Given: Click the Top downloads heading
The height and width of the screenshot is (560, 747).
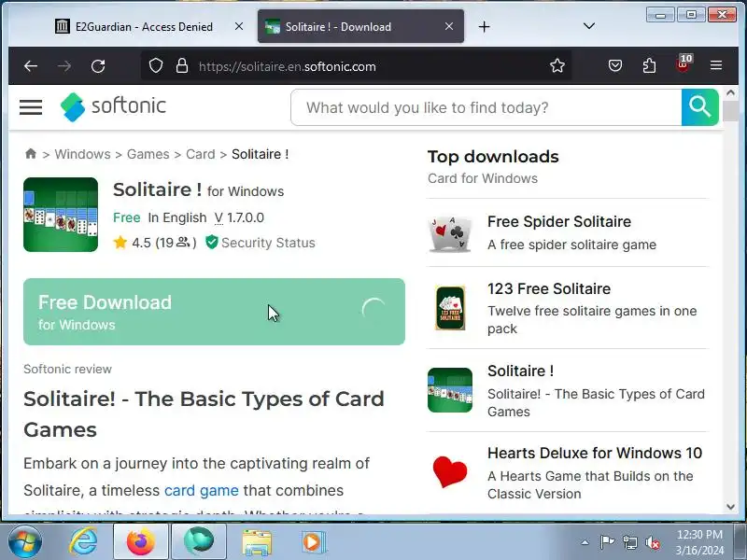Looking at the screenshot, I should coord(493,156).
